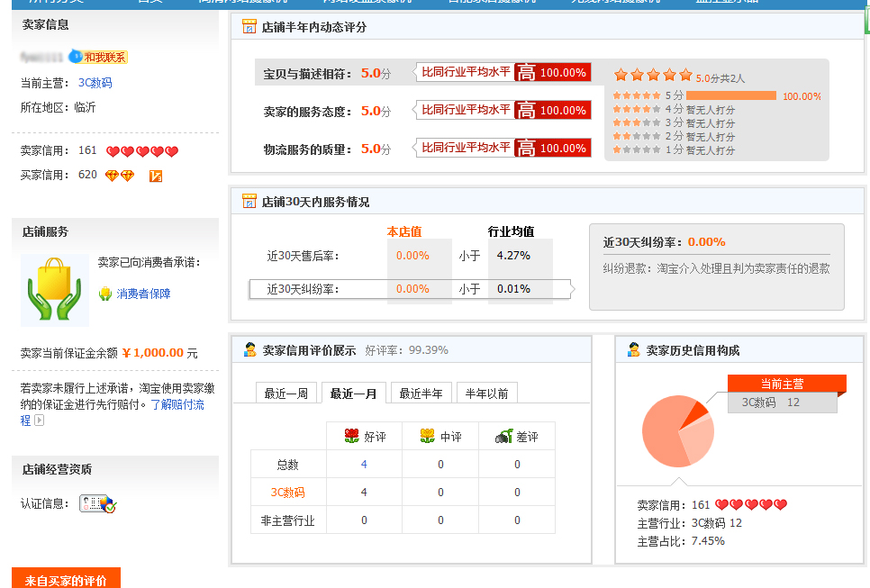Click the diamond icons beside credit 620
This screenshot has height=588, width=870.
click(x=120, y=176)
